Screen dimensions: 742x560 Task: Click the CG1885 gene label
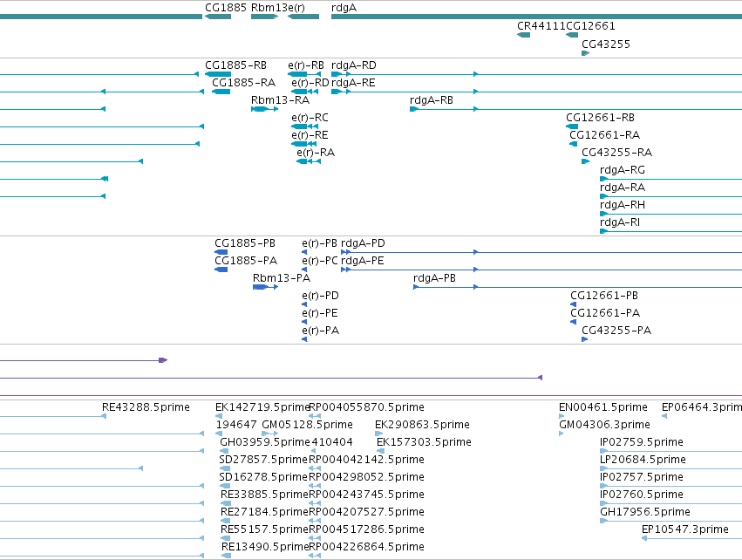pyautogui.click(x=226, y=8)
